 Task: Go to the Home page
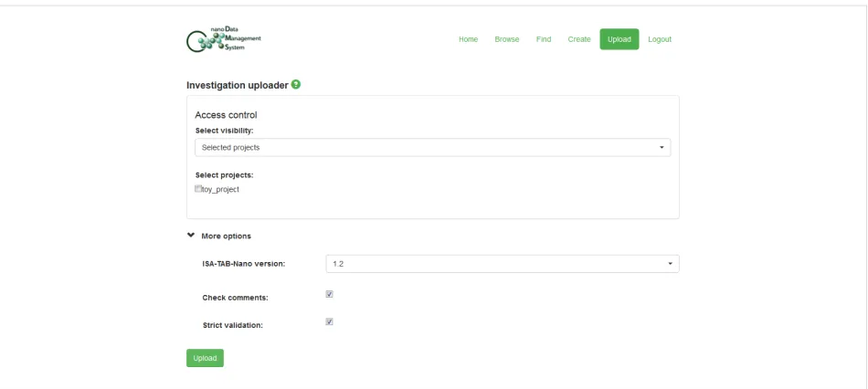click(x=469, y=39)
